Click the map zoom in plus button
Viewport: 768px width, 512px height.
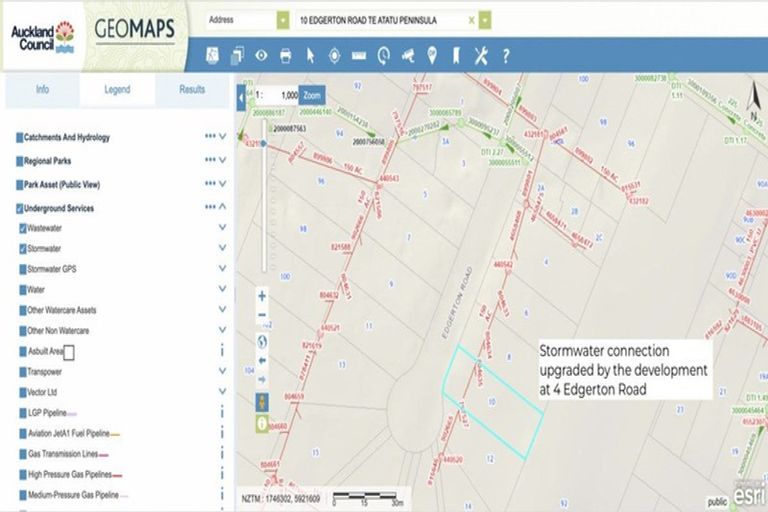point(262,296)
